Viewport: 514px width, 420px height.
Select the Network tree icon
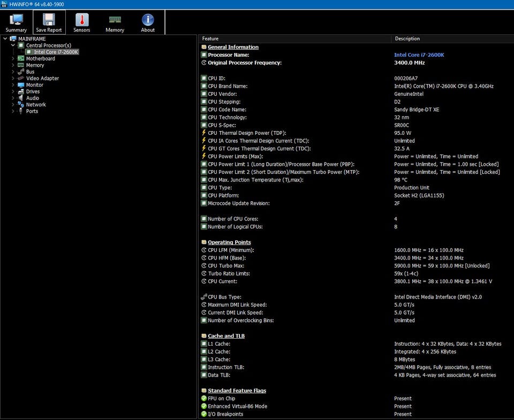pos(21,104)
